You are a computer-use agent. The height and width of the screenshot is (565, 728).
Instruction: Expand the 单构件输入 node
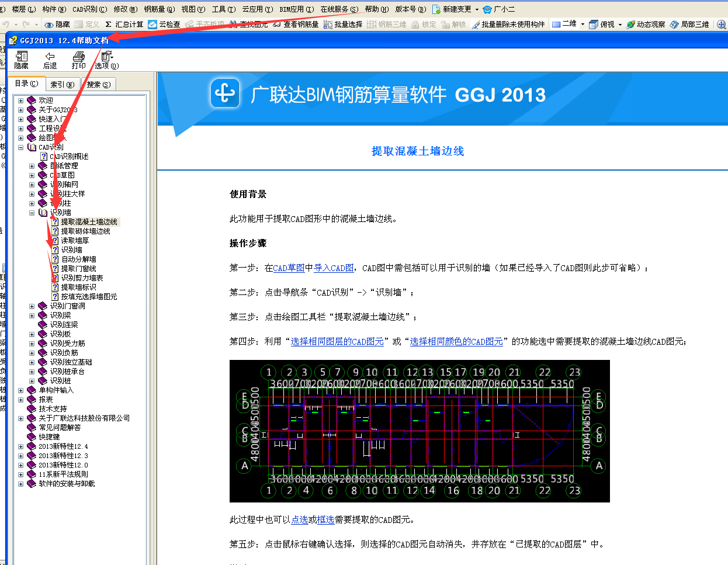tap(21, 390)
